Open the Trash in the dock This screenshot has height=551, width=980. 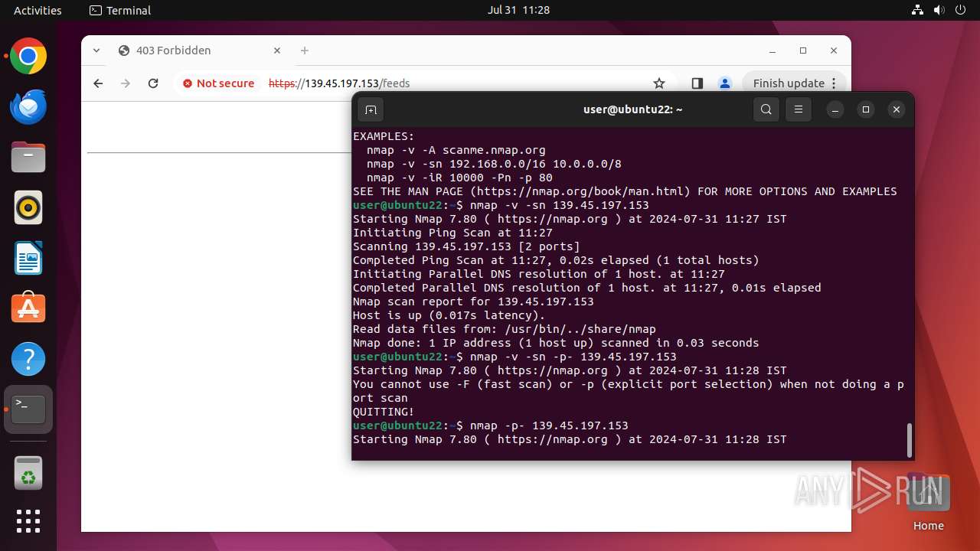pos(28,472)
